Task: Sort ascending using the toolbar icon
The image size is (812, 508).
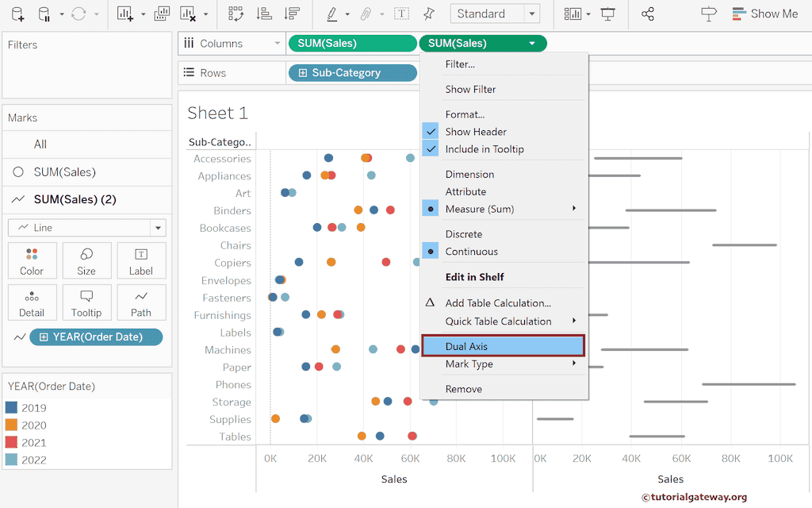Action: 264,14
